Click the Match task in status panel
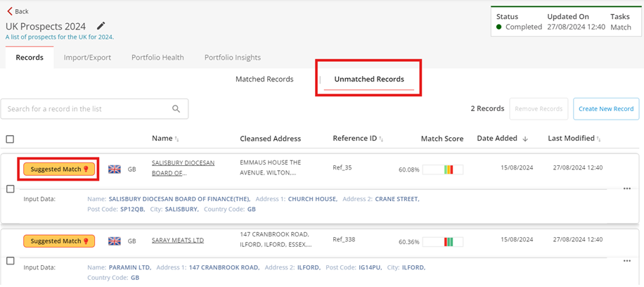Viewport: 644px width, 287px height. pos(621,27)
